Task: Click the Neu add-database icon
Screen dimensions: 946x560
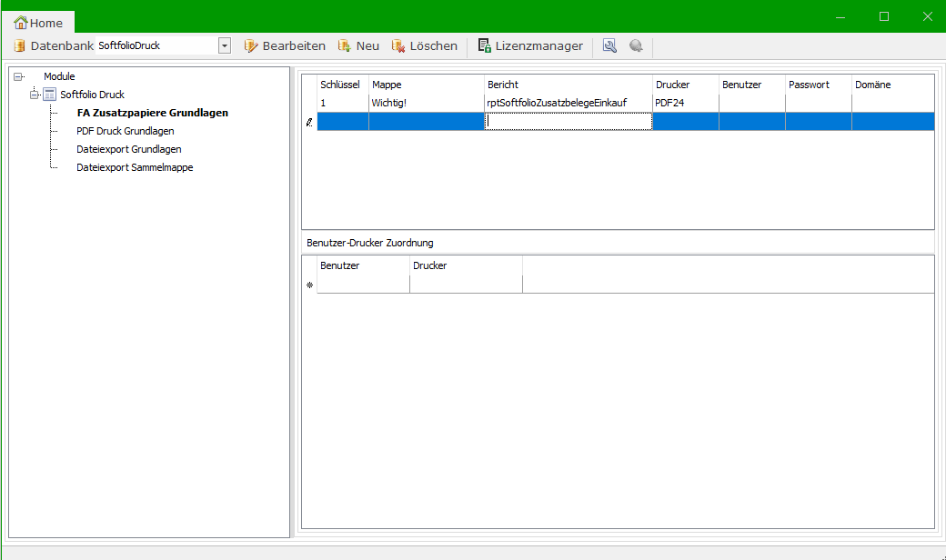Action: [x=345, y=45]
